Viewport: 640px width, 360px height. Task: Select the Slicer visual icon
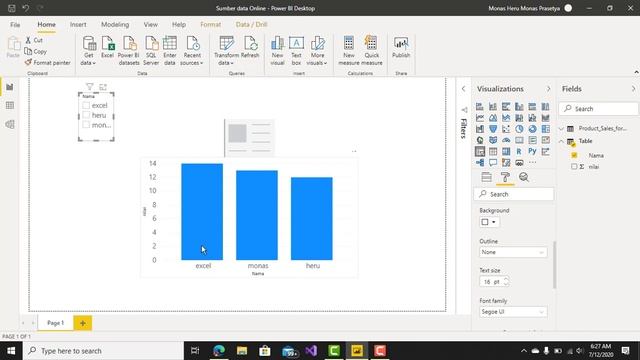point(480,151)
